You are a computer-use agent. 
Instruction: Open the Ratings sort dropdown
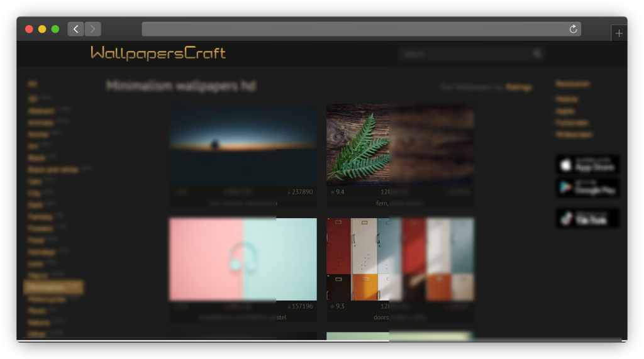pos(519,87)
